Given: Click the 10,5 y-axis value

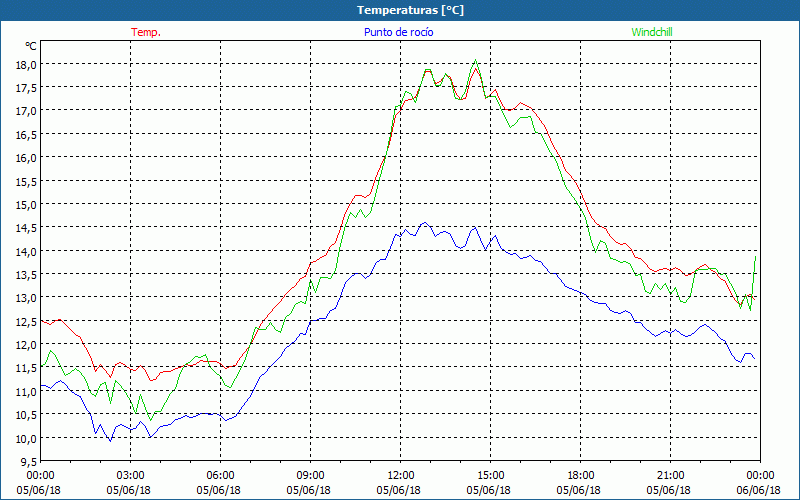Looking at the screenshot, I should point(27,415).
